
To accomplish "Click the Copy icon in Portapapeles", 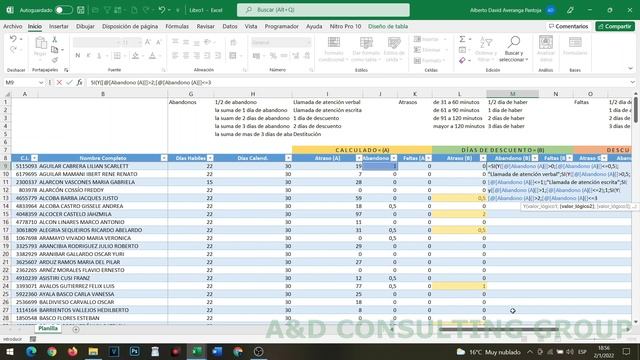I will (55, 50).
